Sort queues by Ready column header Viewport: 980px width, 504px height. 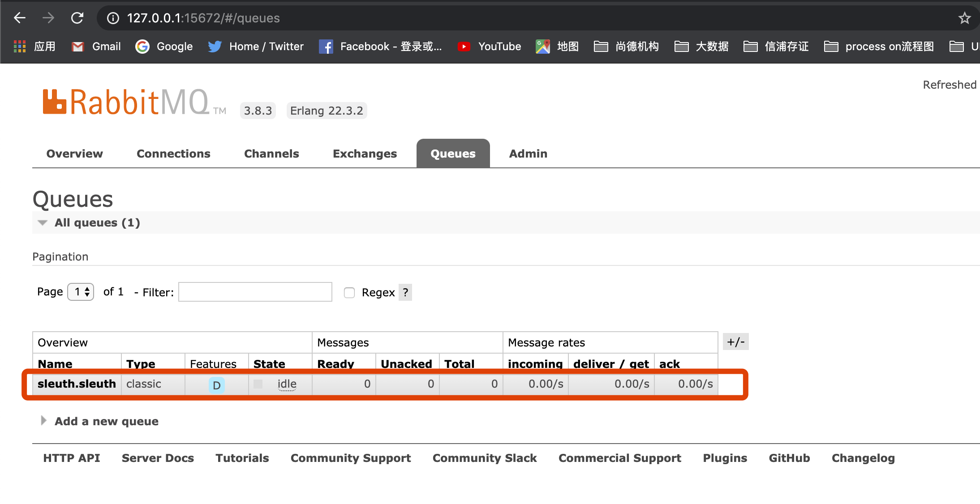coord(335,363)
